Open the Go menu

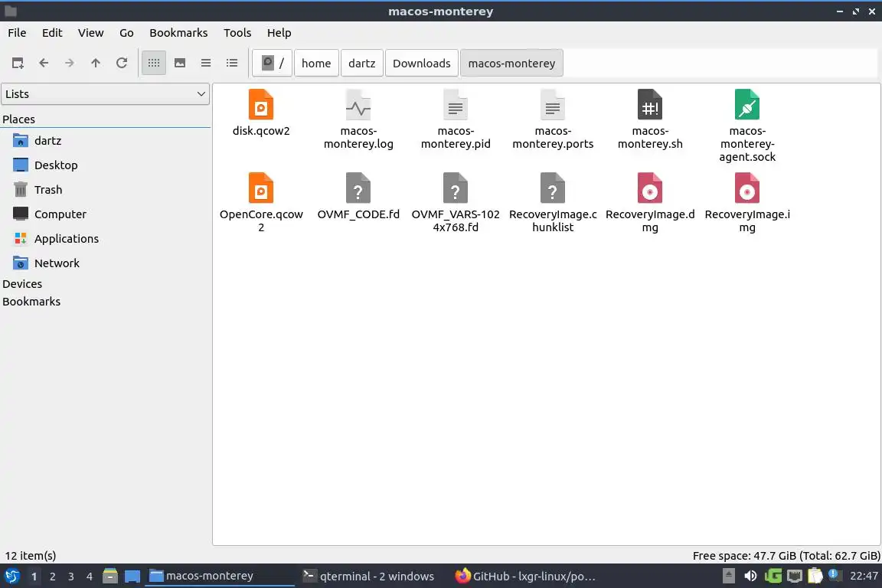[126, 33]
